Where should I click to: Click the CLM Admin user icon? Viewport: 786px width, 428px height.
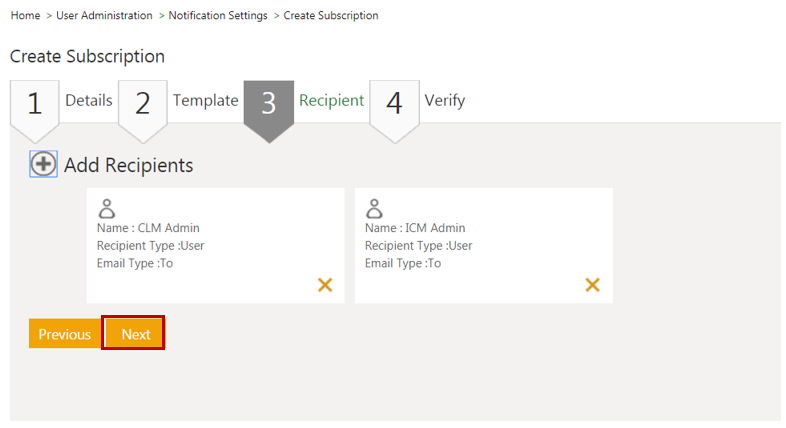coord(107,208)
